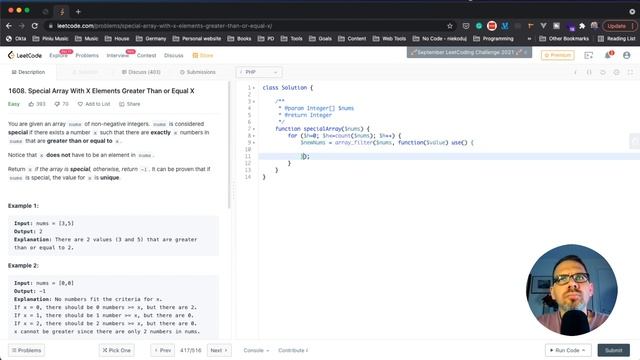
Task: Open the Grammarly extension icon
Action: point(479,26)
